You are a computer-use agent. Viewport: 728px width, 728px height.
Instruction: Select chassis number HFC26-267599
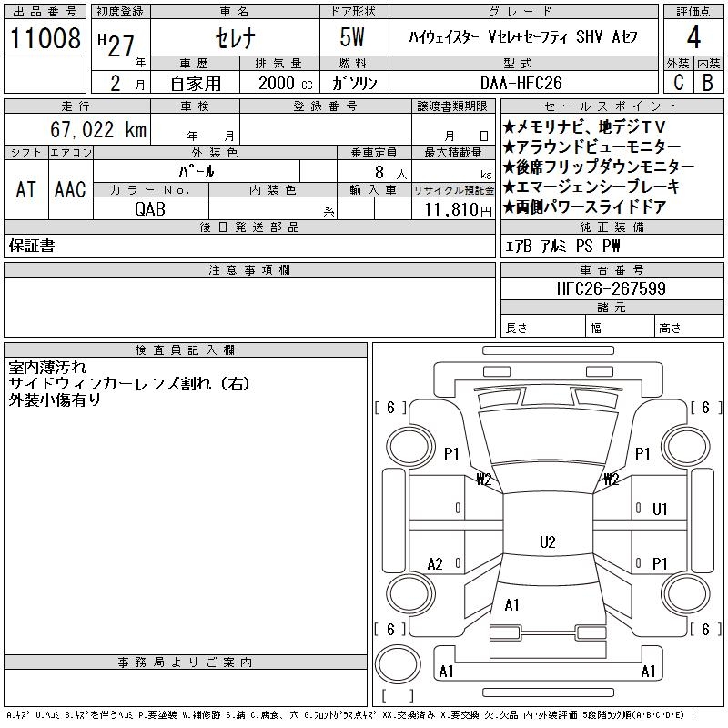coord(612,288)
